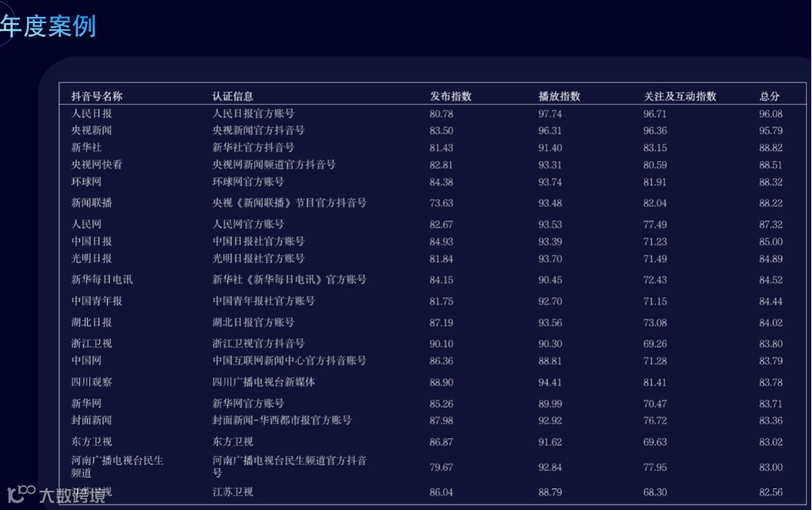The height and width of the screenshot is (510, 812).
Task: Select the 央视新闻官方抖音号 certification cell
Action: coord(259,131)
